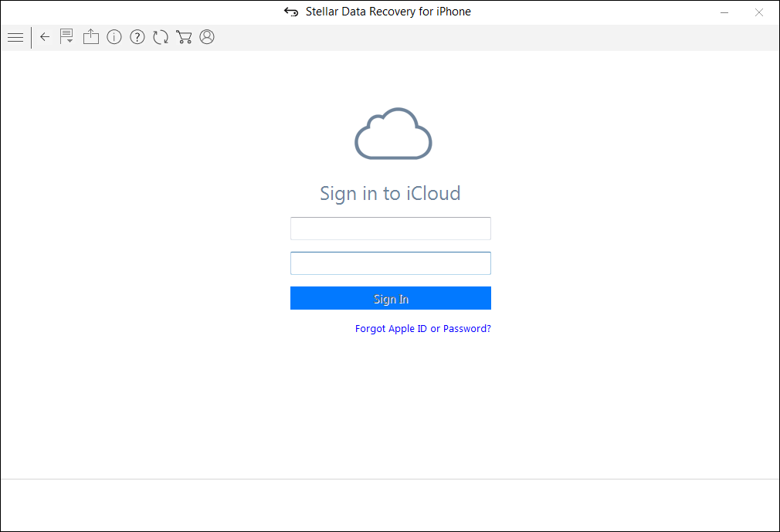Click the Stellar logo in title bar
The image size is (780, 532).
point(291,12)
